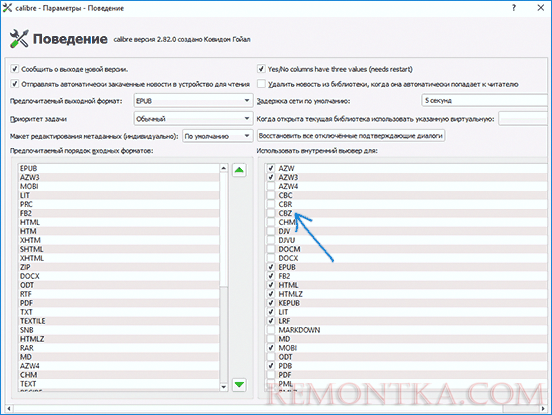552x415 pixels.
Task: Open job priority 'Обычный' dropdown
Action: click(x=193, y=119)
